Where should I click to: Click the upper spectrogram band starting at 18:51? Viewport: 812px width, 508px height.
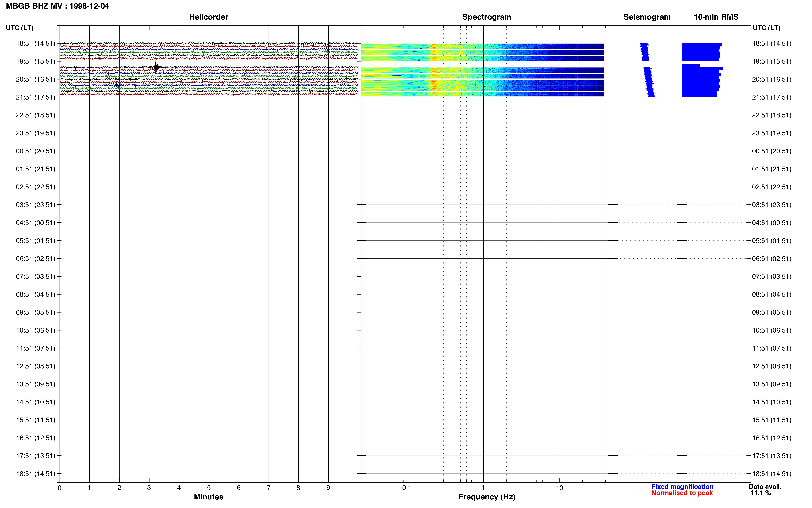click(x=482, y=52)
